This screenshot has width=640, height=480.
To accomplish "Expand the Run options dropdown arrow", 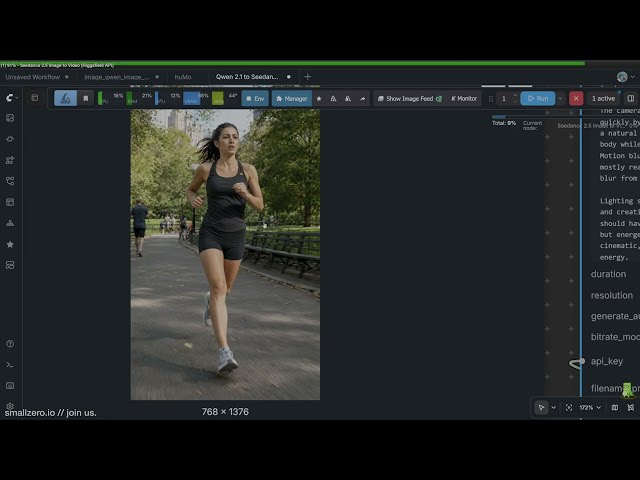I will coord(560,98).
